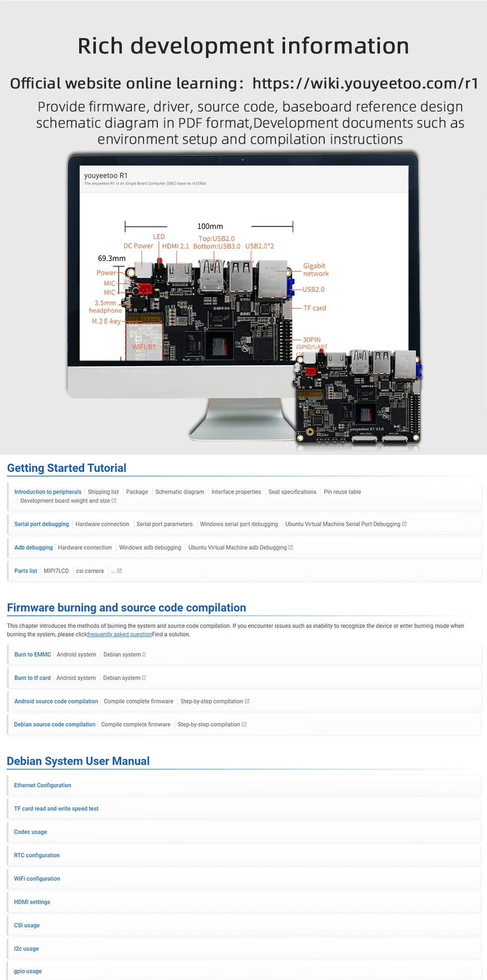This screenshot has width=487, height=980.
Task: Open RTC configuration page
Action: coord(37,856)
